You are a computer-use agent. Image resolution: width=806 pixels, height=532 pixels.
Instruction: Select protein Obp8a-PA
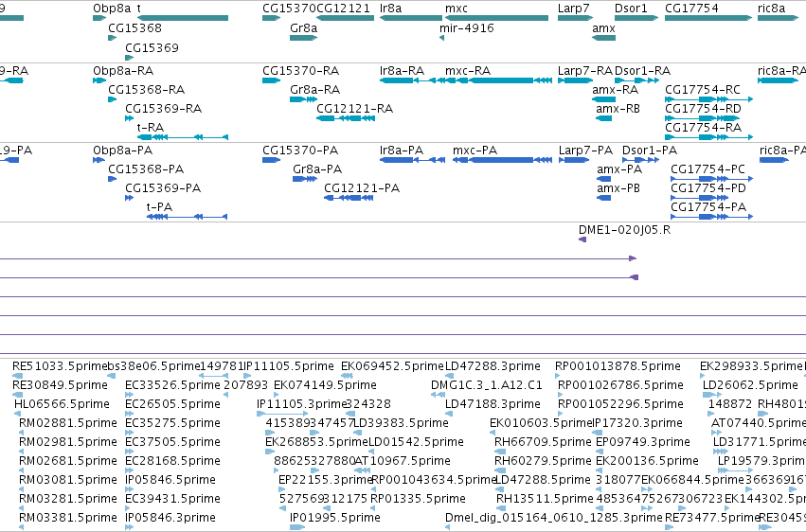[122, 151]
